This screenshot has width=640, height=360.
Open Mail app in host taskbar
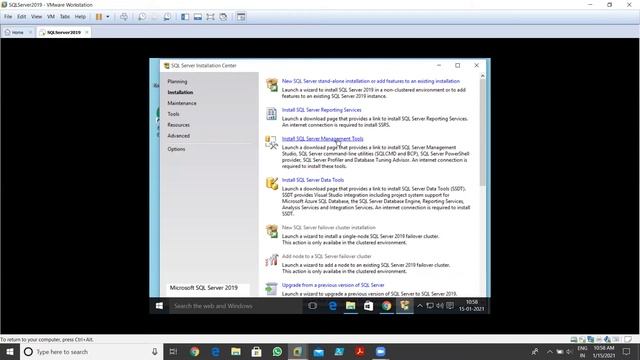coord(318,352)
